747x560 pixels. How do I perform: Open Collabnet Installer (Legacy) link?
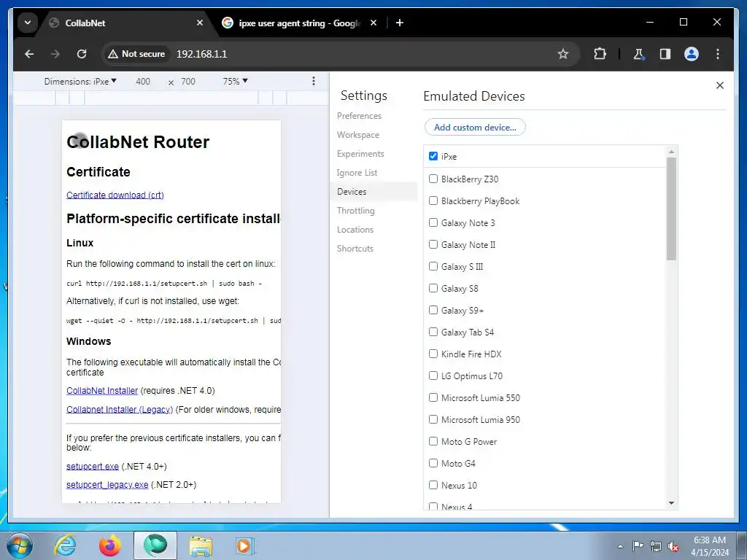(x=120, y=410)
